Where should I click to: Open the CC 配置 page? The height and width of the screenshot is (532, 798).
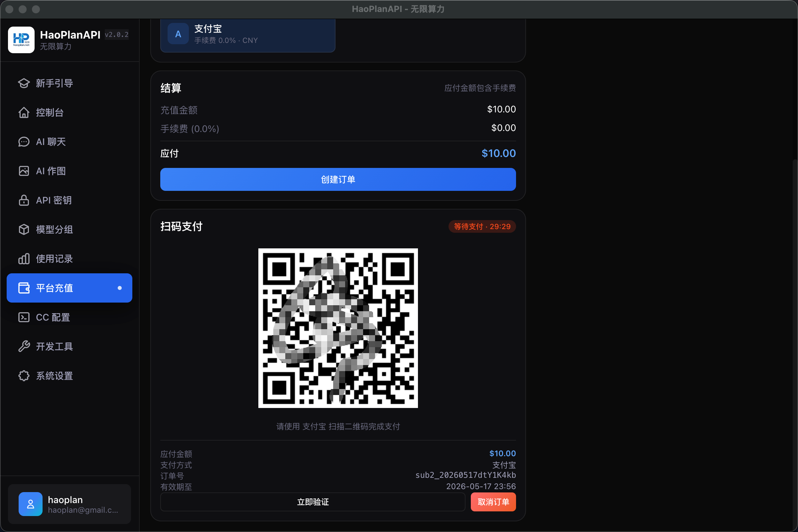tap(69, 317)
